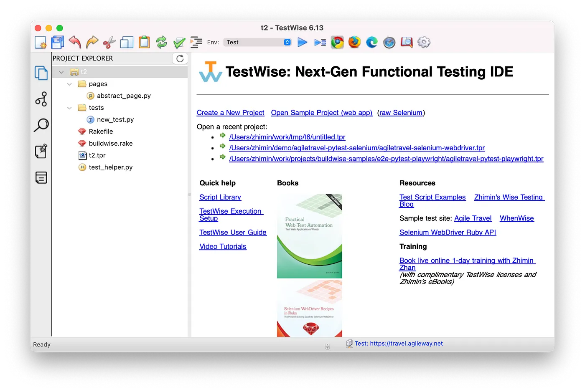Open the pinned note sidebar view
This screenshot has height=392, width=585.
point(41,151)
